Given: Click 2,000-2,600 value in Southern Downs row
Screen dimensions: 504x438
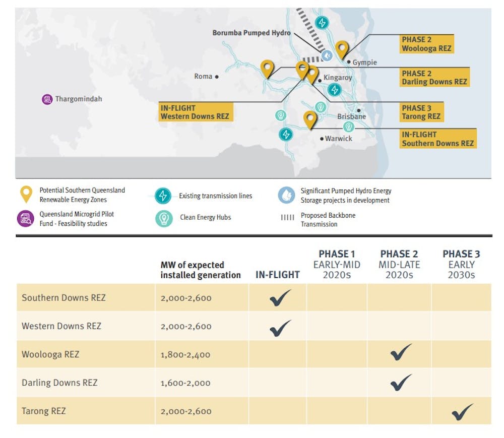Looking at the screenshot, I should point(186,298).
